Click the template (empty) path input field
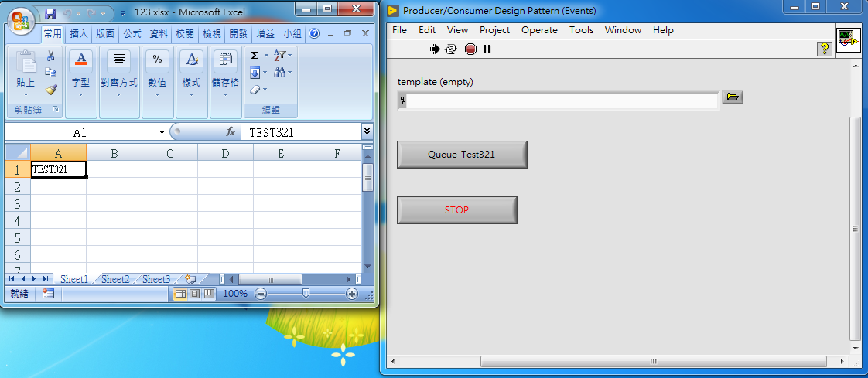Image resolution: width=868 pixels, height=378 pixels. [562, 101]
